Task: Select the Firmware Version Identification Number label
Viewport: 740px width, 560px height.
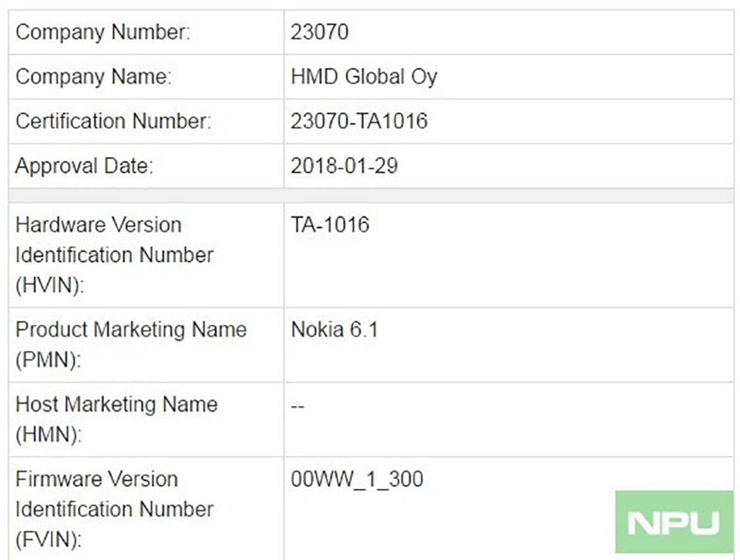Action: pos(114,509)
